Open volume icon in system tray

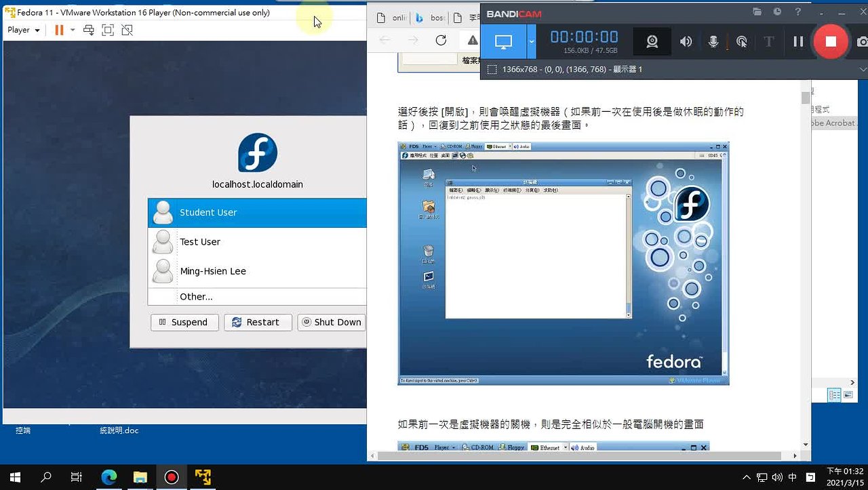coord(777,477)
